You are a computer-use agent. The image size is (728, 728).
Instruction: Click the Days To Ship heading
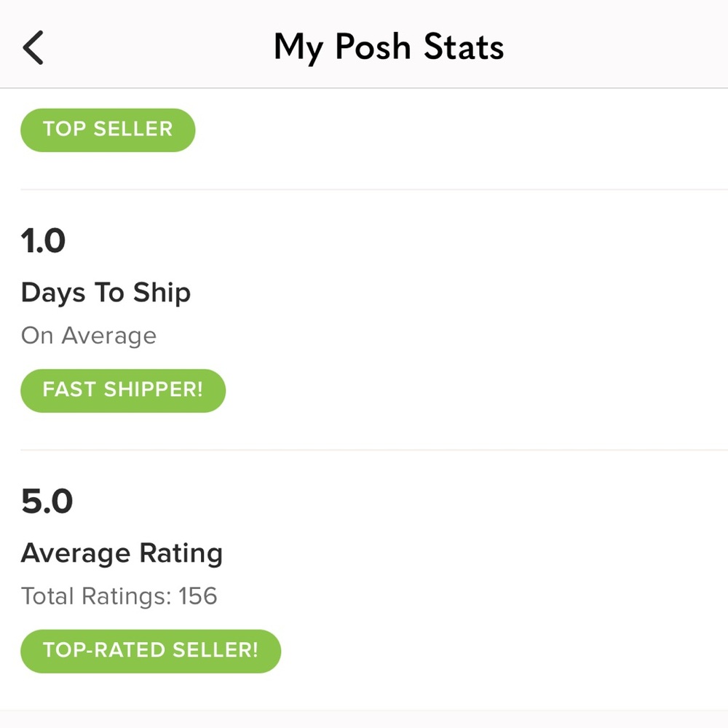click(106, 292)
